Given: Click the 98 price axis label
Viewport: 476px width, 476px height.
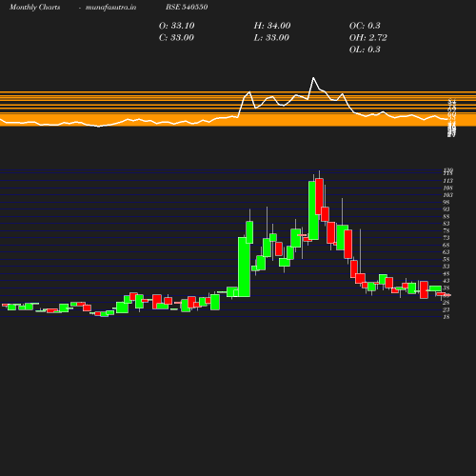Looking at the screenshot, I should click(446, 202).
